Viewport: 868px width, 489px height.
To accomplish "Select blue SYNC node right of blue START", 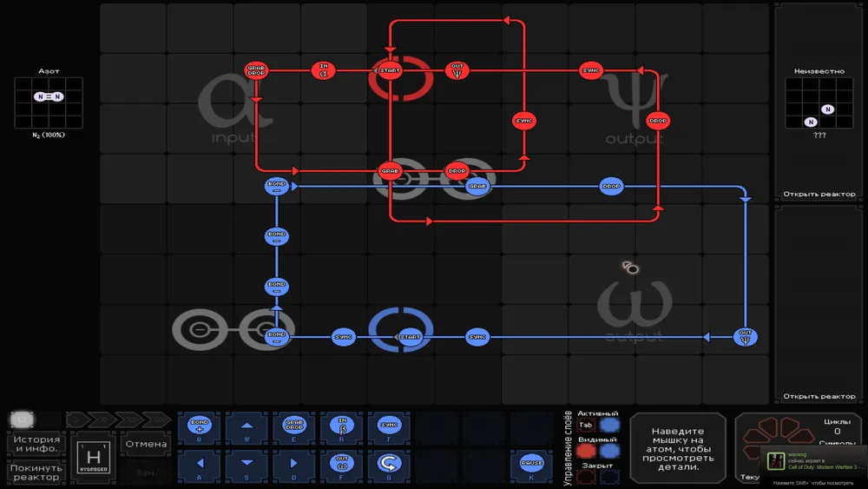I will click(477, 337).
